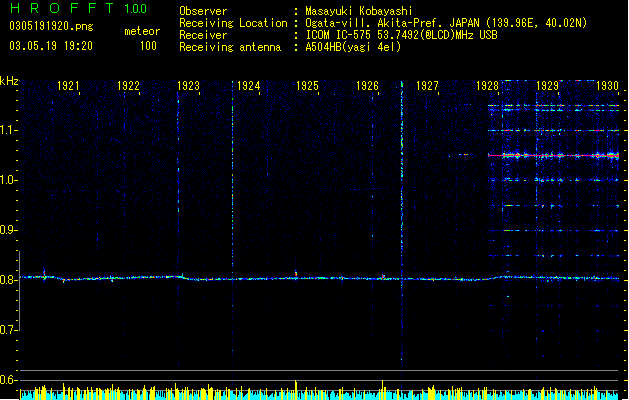Click the 1930 time marker
This screenshot has width=629, height=400.
[607, 86]
